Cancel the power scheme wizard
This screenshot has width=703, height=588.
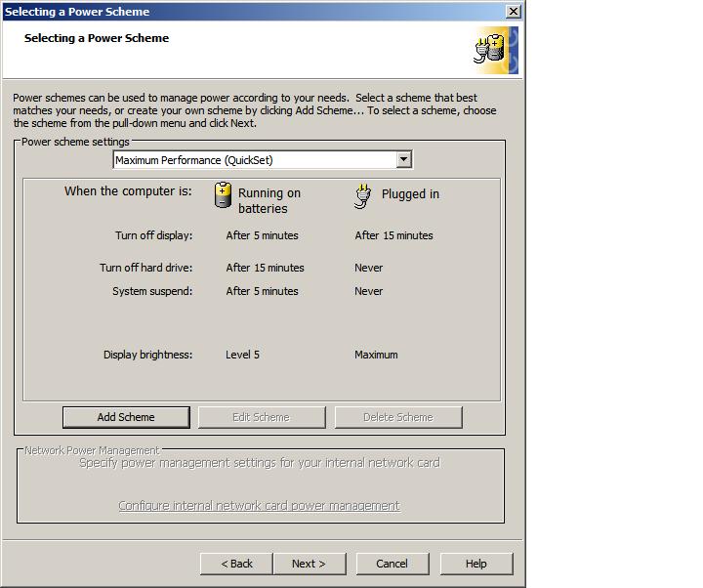pyautogui.click(x=393, y=564)
